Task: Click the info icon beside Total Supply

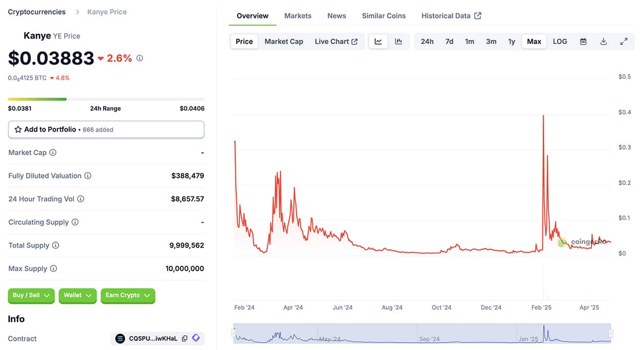Action: pos(55,245)
